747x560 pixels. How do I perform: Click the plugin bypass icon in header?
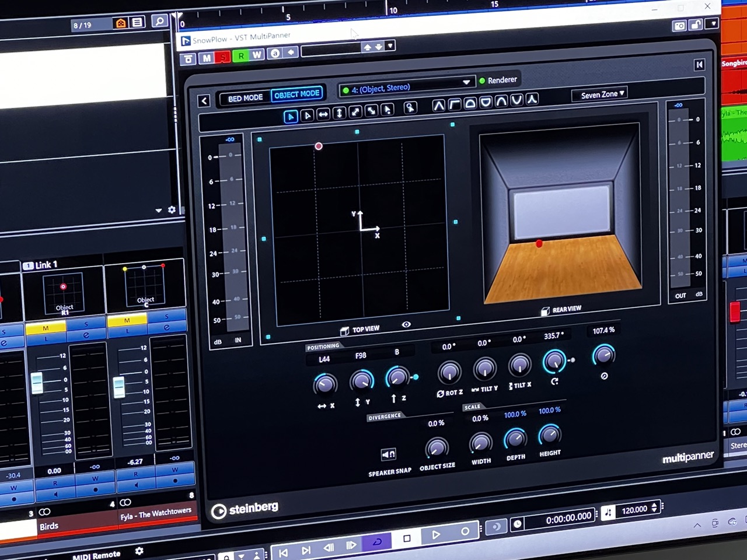(188, 59)
